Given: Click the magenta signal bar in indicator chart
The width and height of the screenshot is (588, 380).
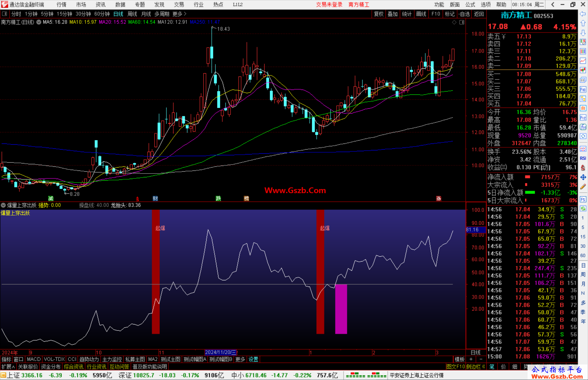Looking at the screenshot, I should point(341,309).
